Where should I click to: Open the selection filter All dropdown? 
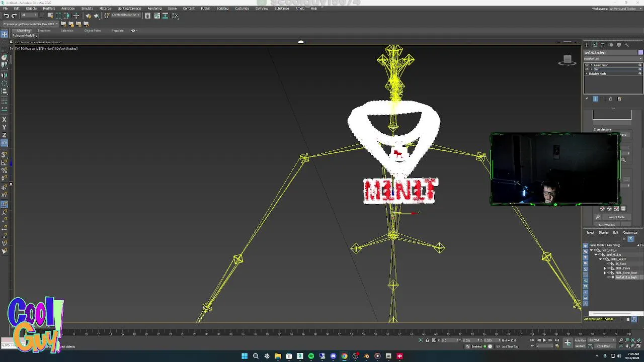tap(29, 16)
